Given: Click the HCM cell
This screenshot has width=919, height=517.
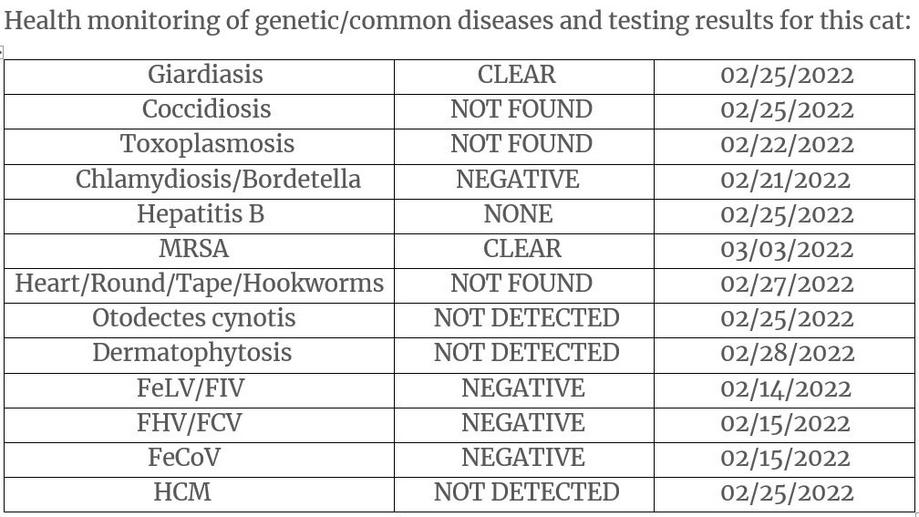Looking at the screenshot, I should point(182,492).
